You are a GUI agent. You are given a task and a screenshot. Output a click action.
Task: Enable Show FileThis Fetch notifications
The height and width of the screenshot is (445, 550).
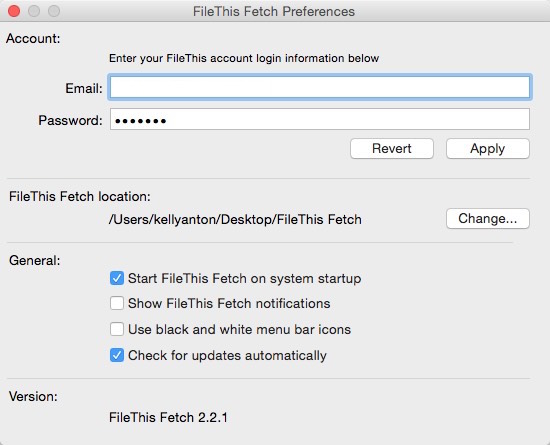click(x=117, y=303)
